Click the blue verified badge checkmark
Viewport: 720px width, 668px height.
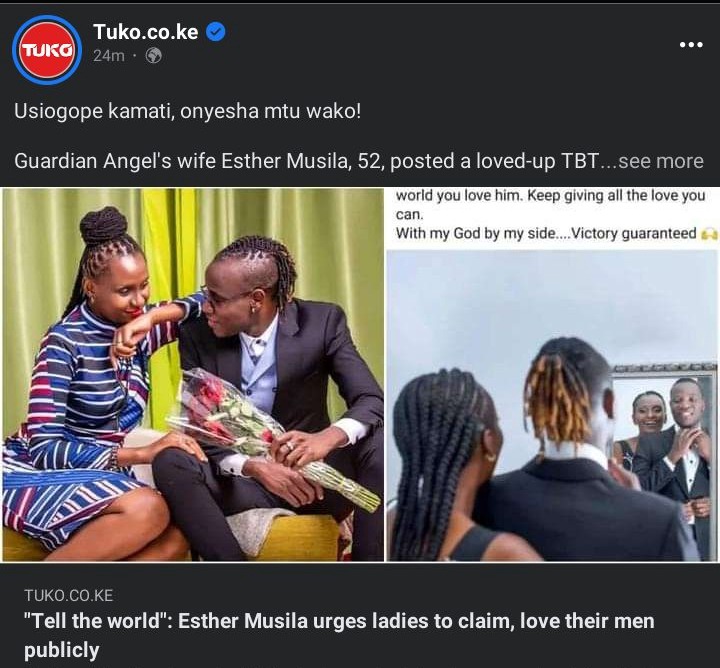coord(215,32)
